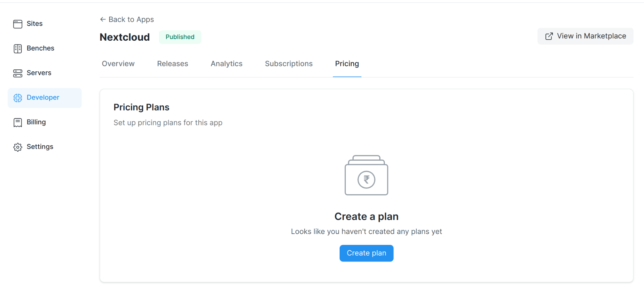The image size is (644, 299).
Task: Click the 'Create a plan' heading
Action: tap(366, 217)
